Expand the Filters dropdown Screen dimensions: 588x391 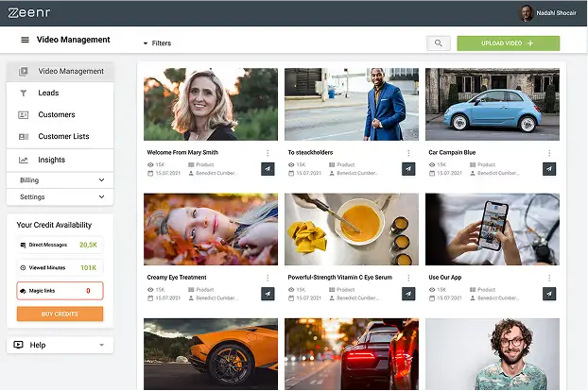(157, 43)
